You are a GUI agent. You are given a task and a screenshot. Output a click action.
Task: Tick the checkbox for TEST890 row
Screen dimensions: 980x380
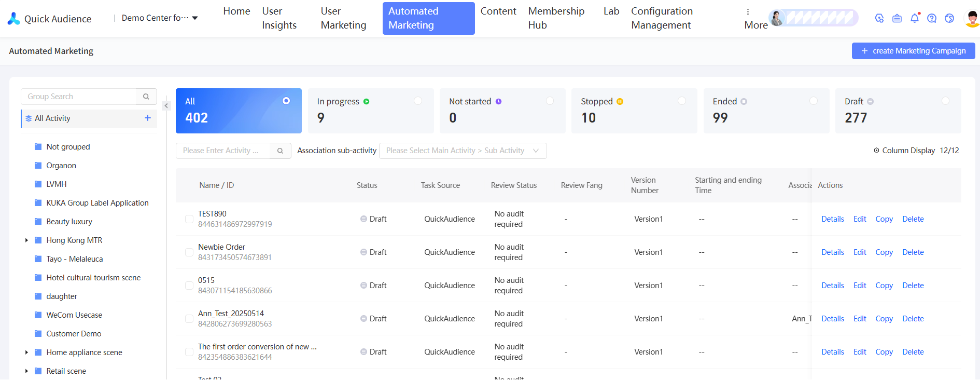189,219
